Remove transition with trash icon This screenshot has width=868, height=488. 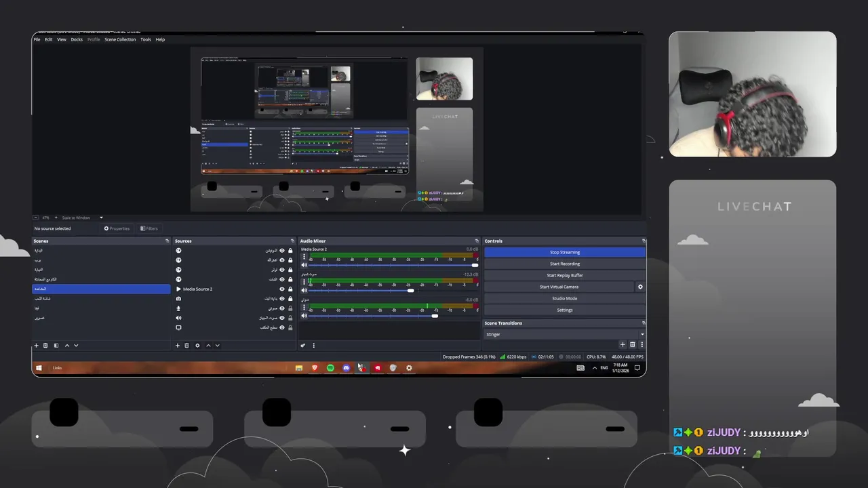click(x=633, y=344)
